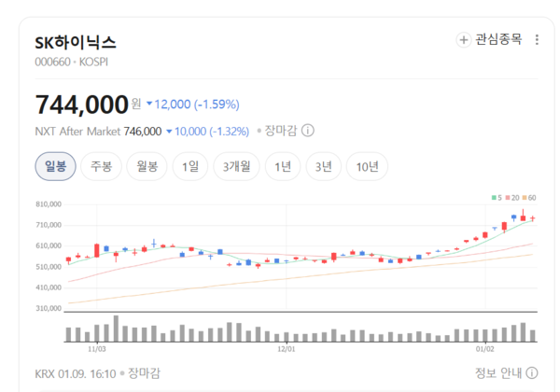The height and width of the screenshot is (392, 560).
Task: Select the 1년 chart period
Action: [x=283, y=167]
